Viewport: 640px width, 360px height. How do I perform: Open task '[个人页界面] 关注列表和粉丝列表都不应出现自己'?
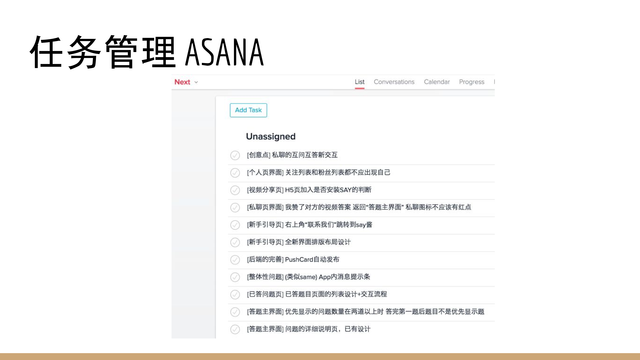(x=318, y=173)
